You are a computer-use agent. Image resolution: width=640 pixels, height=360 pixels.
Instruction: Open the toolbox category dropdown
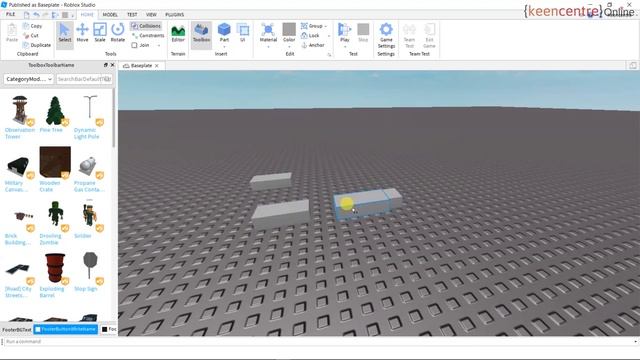pyautogui.click(x=29, y=79)
